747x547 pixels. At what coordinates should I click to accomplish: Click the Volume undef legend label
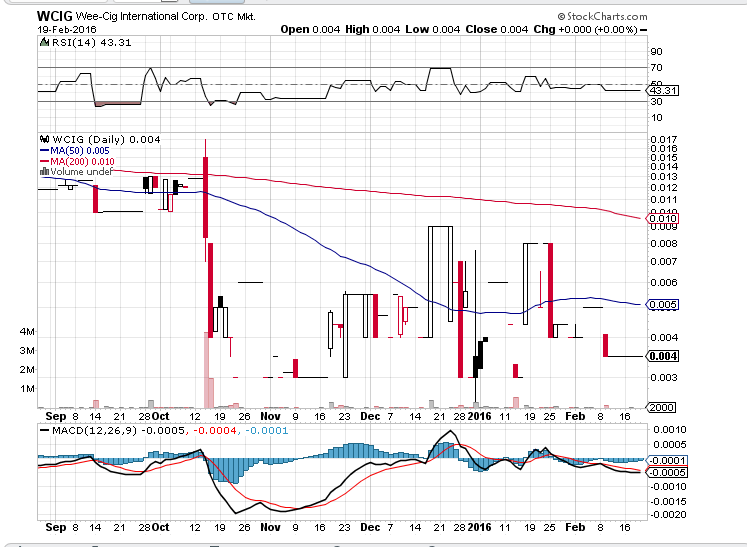coord(81,172)
